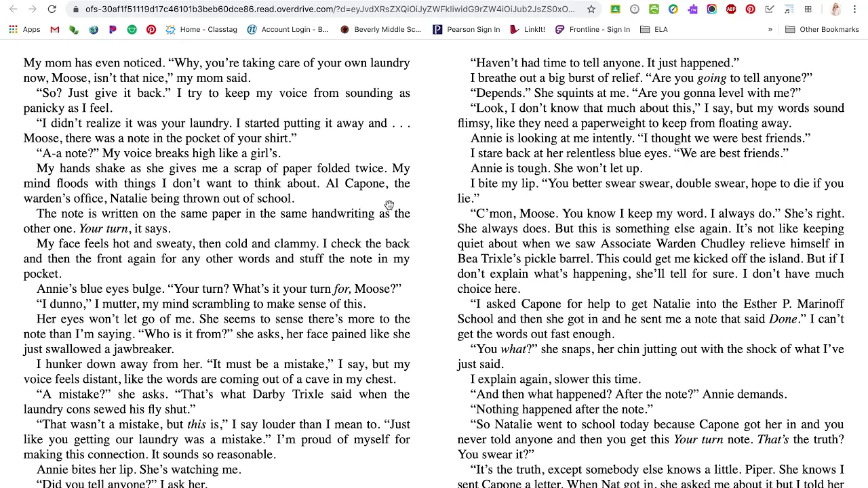Open the Google Classroom extension
This screenshot has width=868, height=488.
tap(615, 9)
